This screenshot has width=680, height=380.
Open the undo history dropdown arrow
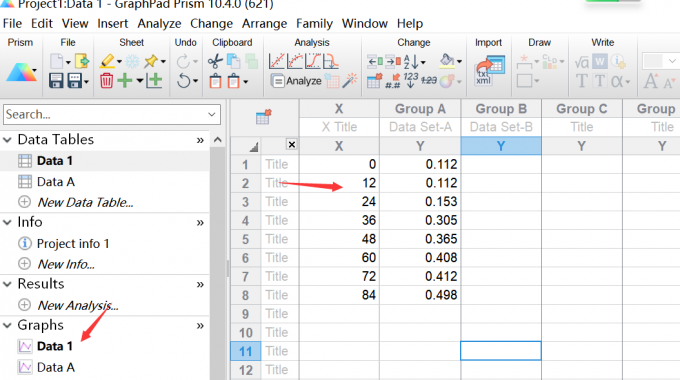tap(196, 81)
